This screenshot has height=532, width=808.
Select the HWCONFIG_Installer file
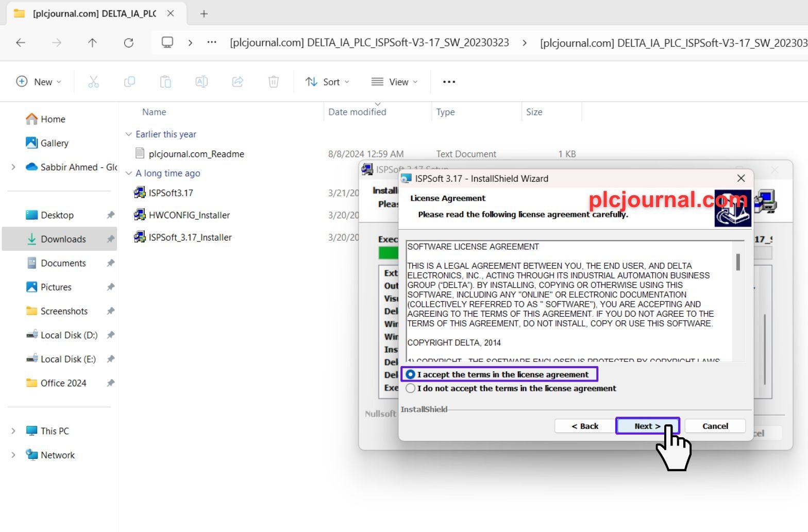click(189, 215)
